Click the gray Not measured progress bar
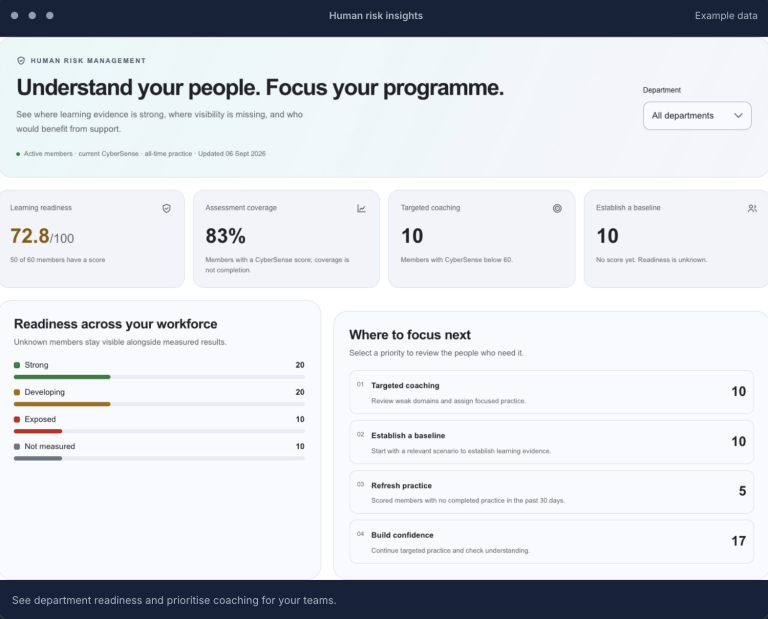Screen dimensions: 768x619 point(38,458)
